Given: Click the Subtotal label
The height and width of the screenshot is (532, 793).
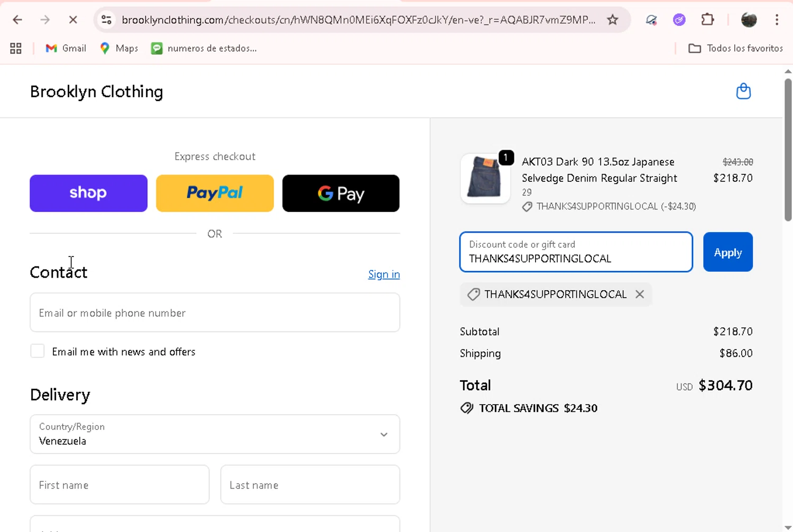Looking at the screenshot, I should [480, 332].
